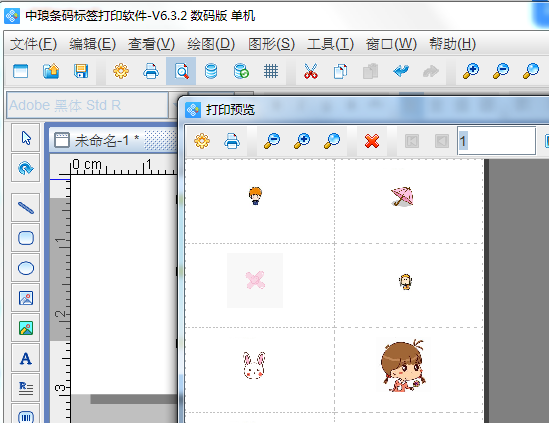The width and height of the screenshot is (549, 423).
Task: Click the printer icon in print preview
Action: click(x=232, y=141)
